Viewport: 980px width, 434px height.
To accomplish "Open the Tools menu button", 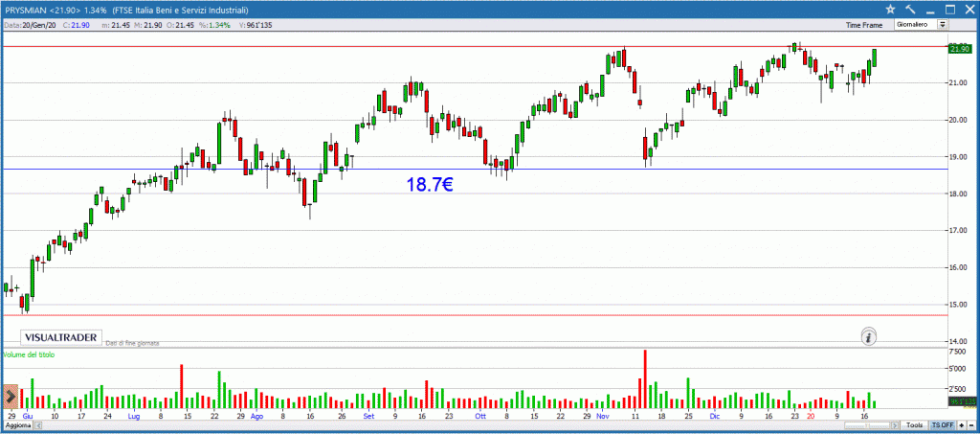I will click(915, 425).
